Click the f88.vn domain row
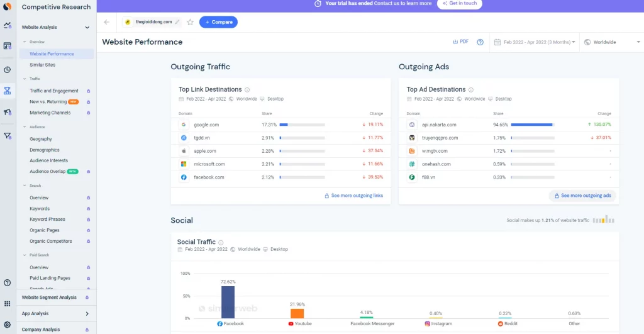The width and height of the screenshot is (644, 334). (x=508, y=177)
